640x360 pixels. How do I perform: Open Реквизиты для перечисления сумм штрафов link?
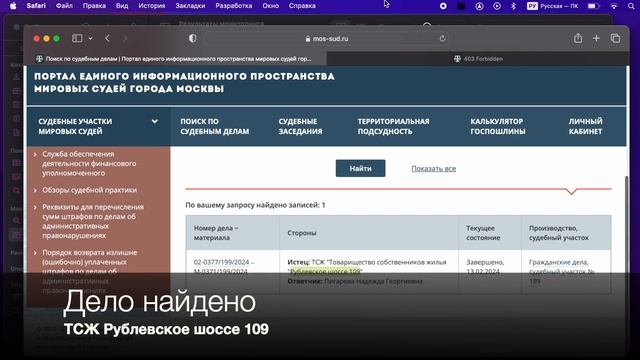coord(93,221)
